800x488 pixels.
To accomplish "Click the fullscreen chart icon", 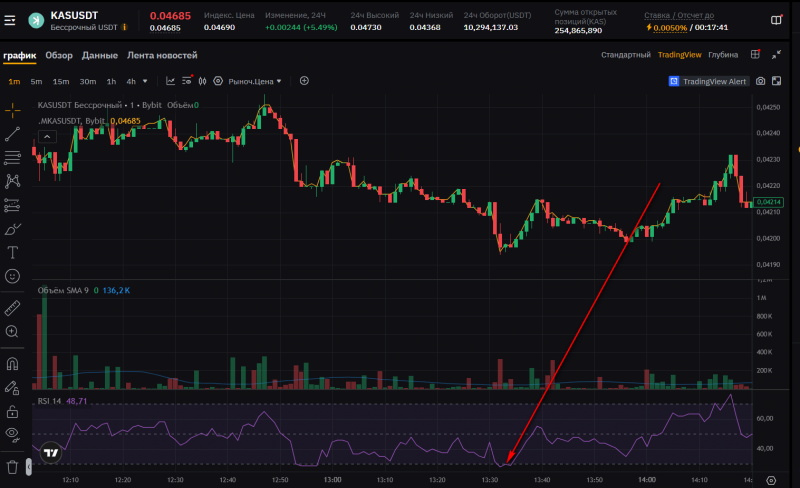I will tap(777, 81).
